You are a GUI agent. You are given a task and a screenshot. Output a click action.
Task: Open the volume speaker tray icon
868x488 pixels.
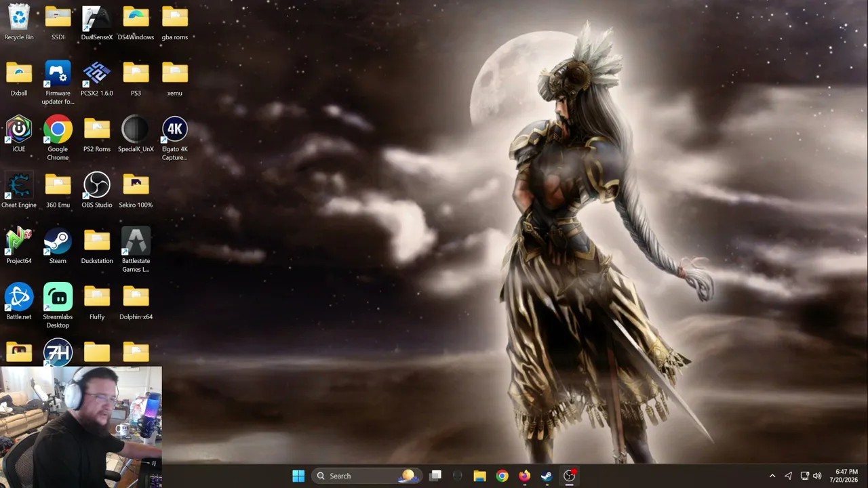click(817, 476)
